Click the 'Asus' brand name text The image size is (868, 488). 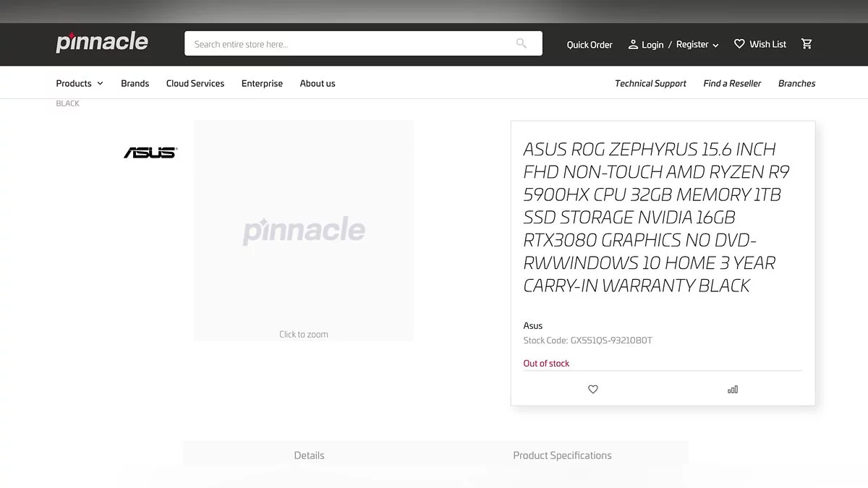[533, 326]
